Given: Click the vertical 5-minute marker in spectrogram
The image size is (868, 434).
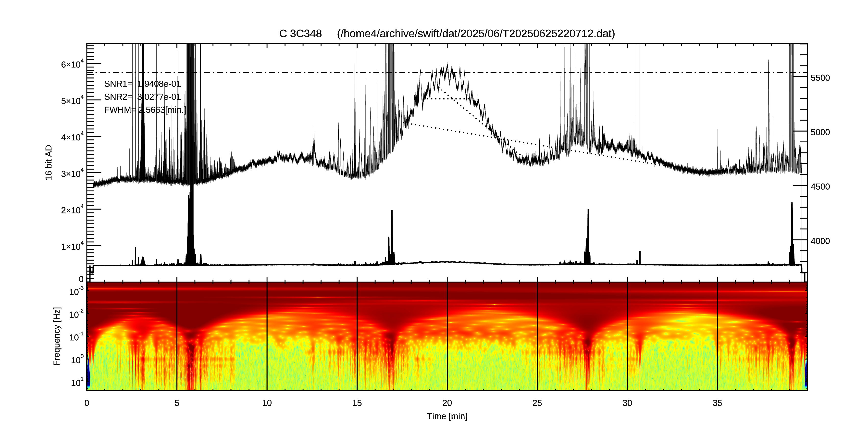Looking at the screenshot, I should coord(177,336).
